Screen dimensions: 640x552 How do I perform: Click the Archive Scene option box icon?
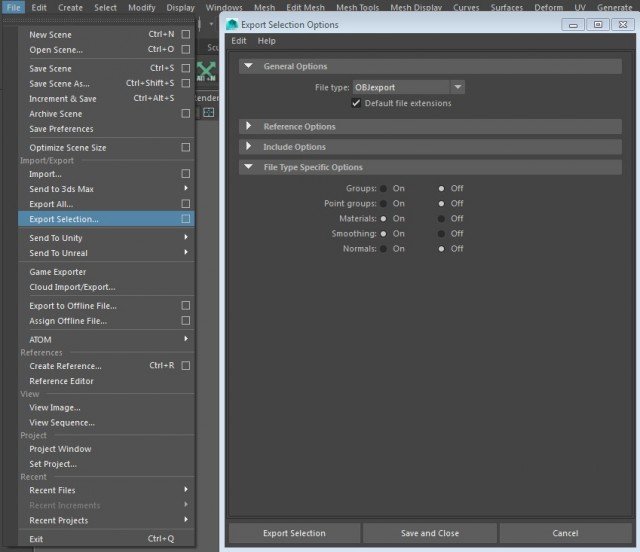point(185,114)
